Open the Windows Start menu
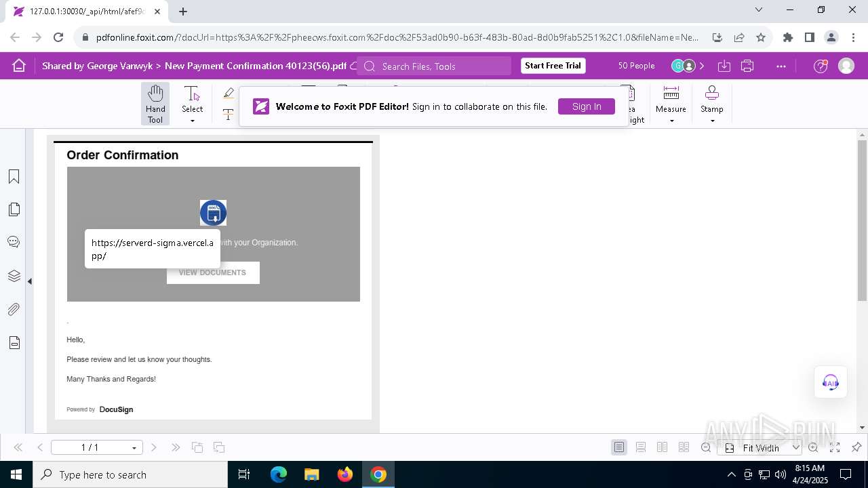 (16, 474)
